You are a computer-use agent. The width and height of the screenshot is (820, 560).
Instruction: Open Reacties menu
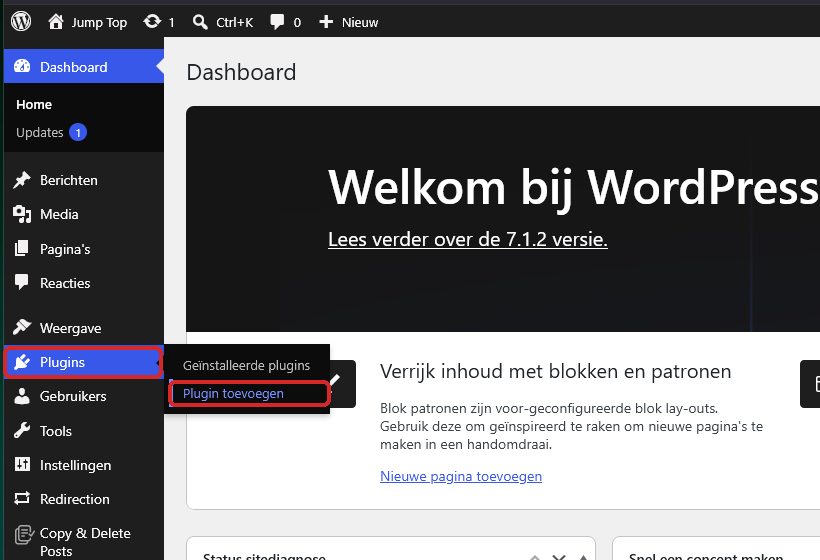84,283
